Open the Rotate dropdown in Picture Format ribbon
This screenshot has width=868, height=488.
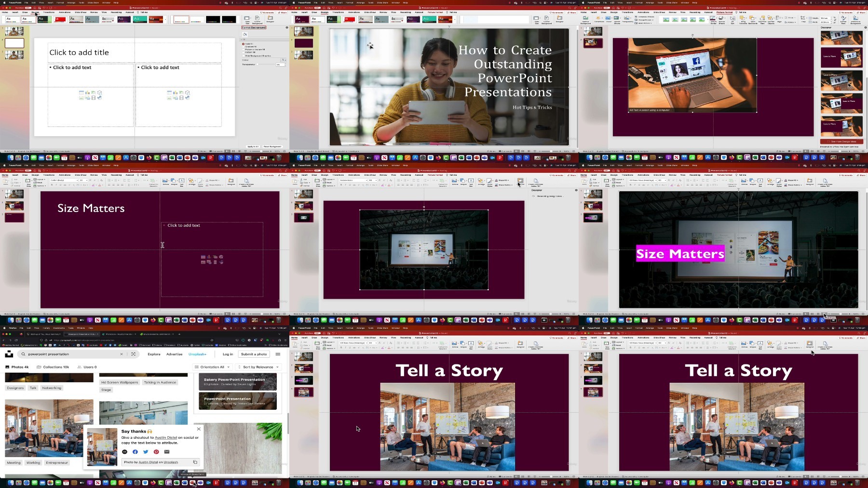click(790, 22)
